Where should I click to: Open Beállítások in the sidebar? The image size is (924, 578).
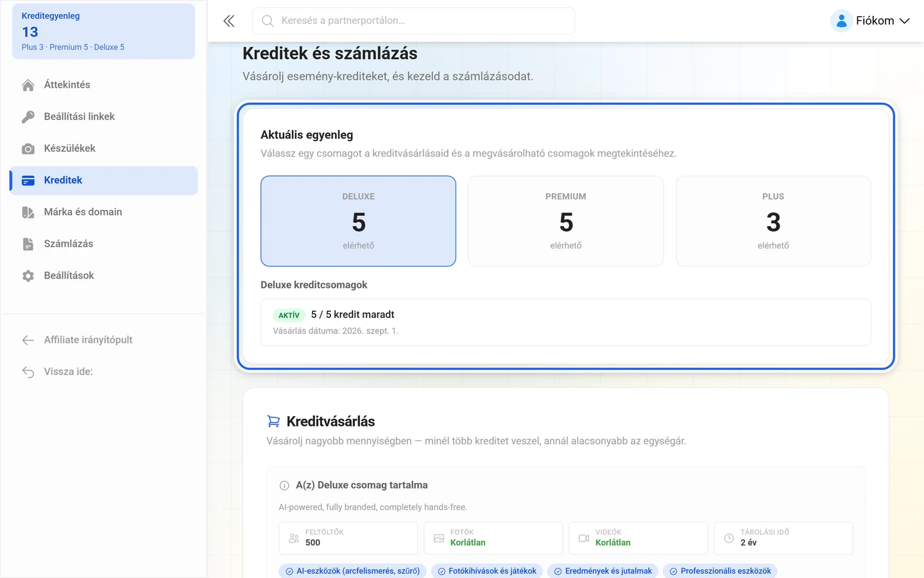coord(103,276)
